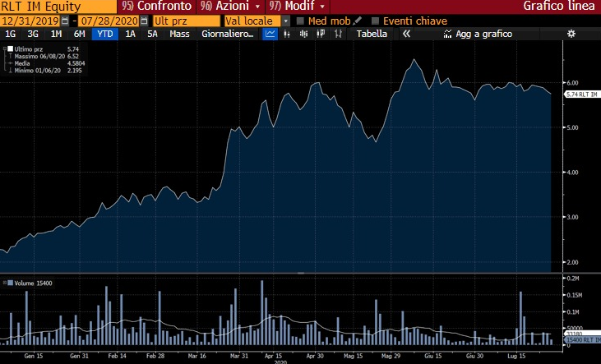The image size is (601, 364).
Task: Click the end date field 07/28/2020
Action: (x=109, y=21)
